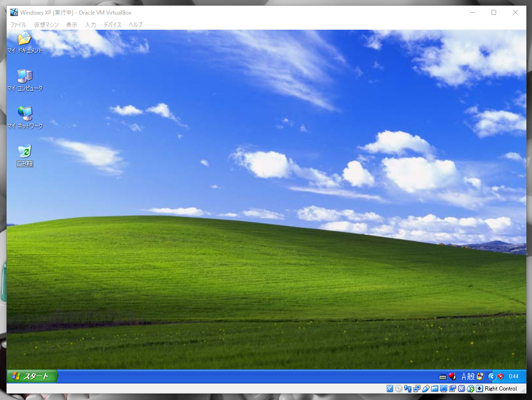Click the Right Control host key label
The height and width of the screenshot is (400, 532).
point(501,389)
